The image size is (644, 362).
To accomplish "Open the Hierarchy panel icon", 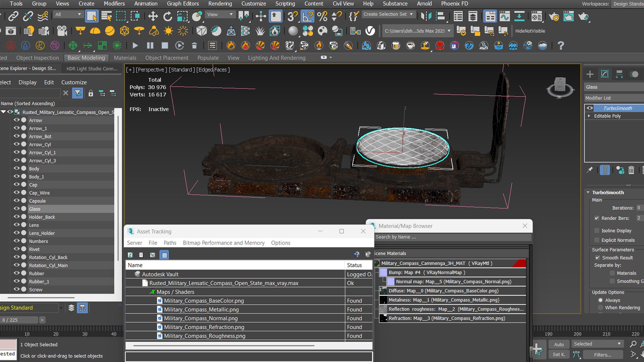I will pyautogui.click(x=620, y=74).
